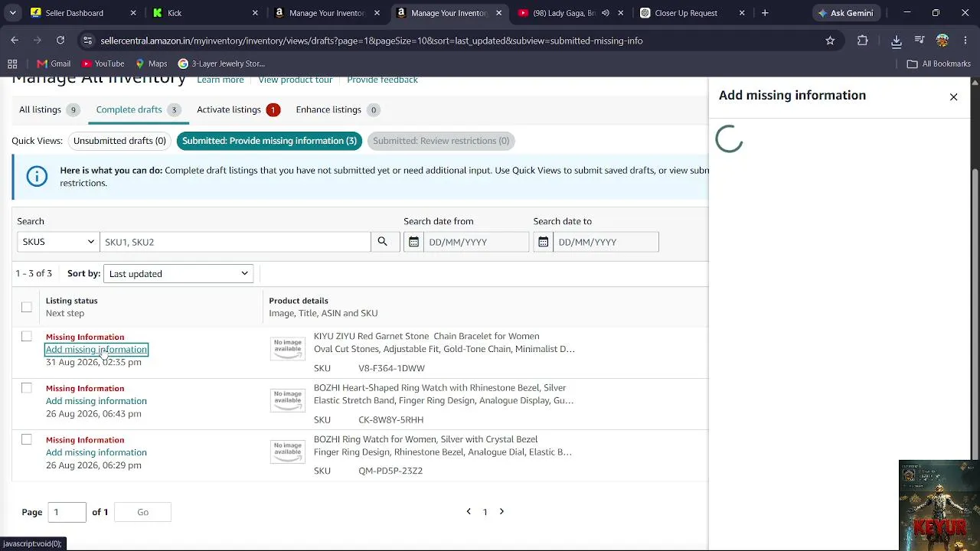Open the All Bookmarks folder

tap(939, 64)
